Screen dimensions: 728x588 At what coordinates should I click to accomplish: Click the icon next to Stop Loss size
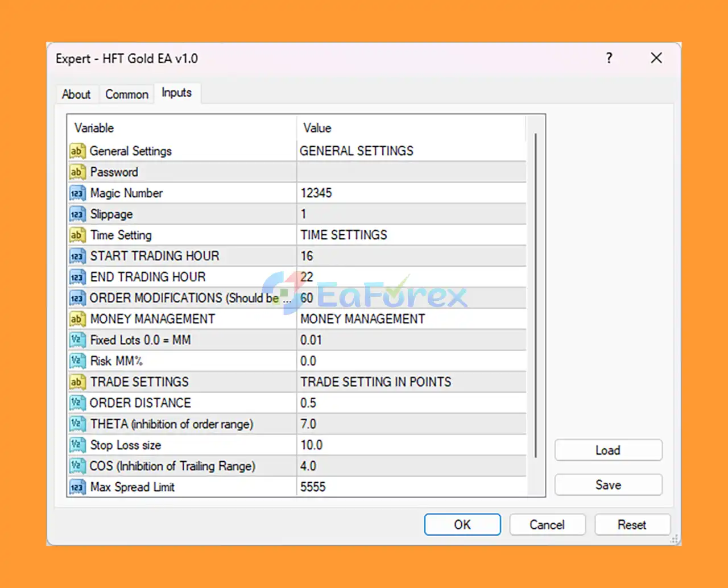[x=77, y=445]
